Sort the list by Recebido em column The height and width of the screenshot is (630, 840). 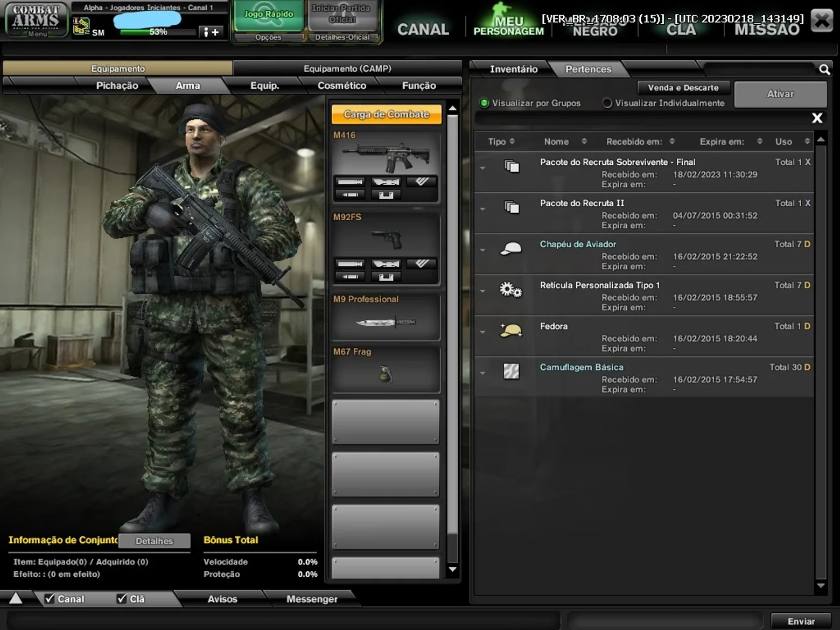640,142
